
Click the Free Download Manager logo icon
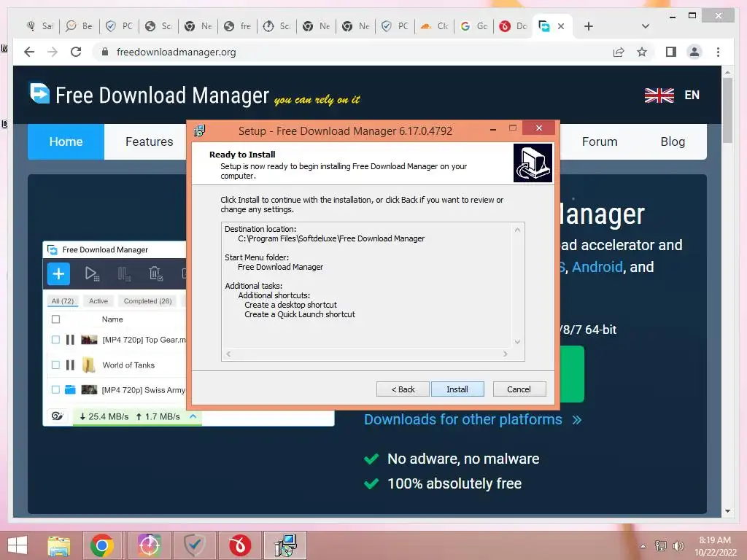(39, 93)
